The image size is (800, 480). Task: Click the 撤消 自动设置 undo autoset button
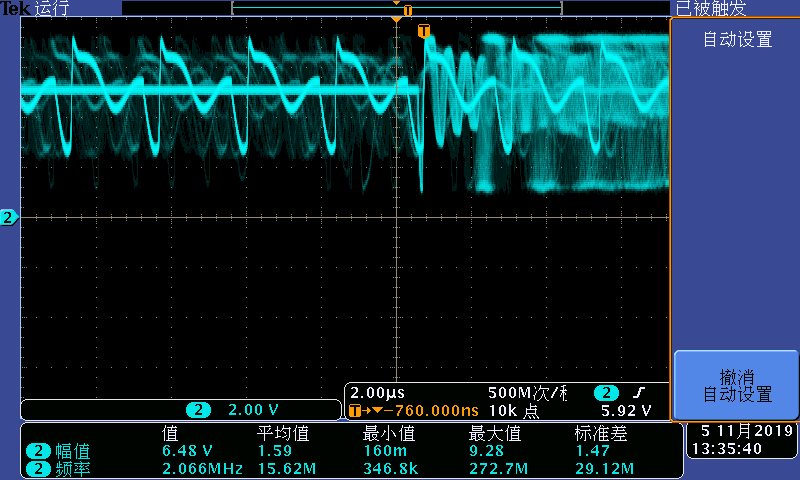[x=736, y=385]
